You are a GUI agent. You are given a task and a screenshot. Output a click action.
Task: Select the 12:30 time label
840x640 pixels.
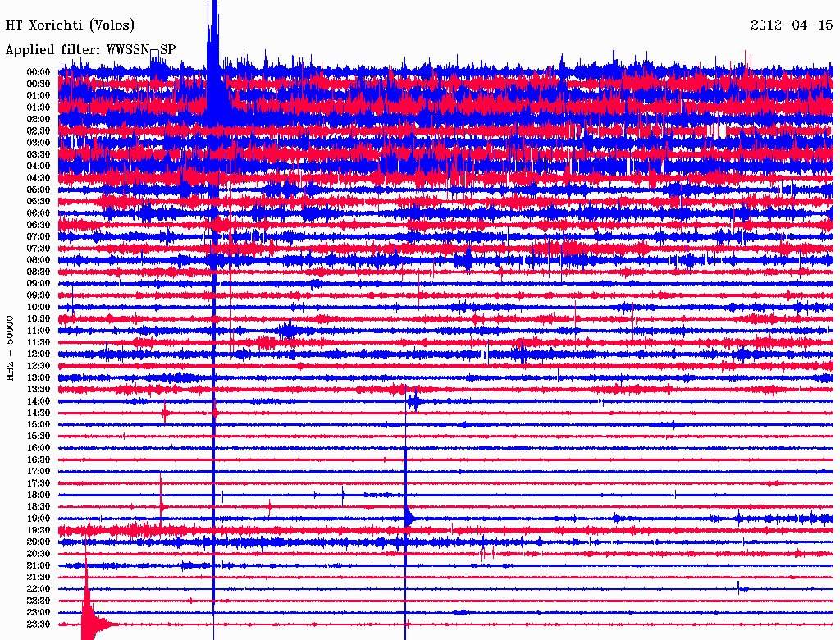39,366
